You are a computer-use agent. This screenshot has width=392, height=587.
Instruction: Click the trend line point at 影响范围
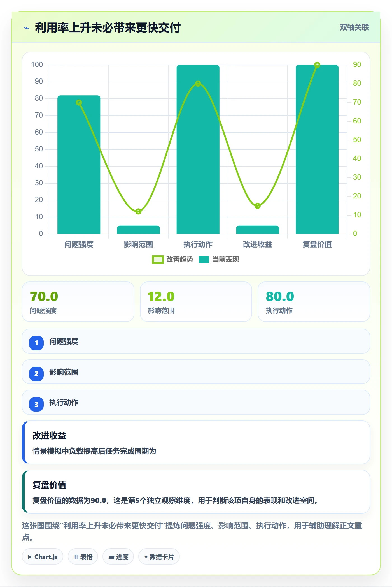click(138, 211)
